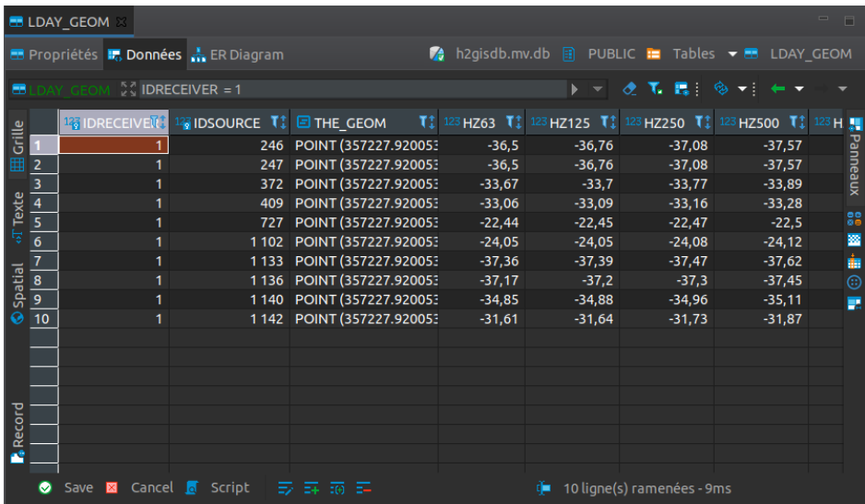
Task: Click PUBLIC schema breadcrumb
Action: (611, 53)
